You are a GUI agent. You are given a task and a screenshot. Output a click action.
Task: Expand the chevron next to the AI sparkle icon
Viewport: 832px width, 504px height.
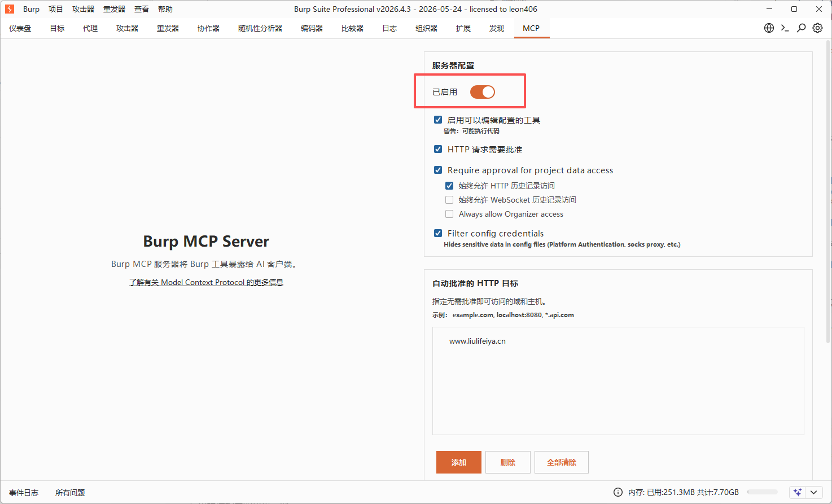[x=813, y=492]
